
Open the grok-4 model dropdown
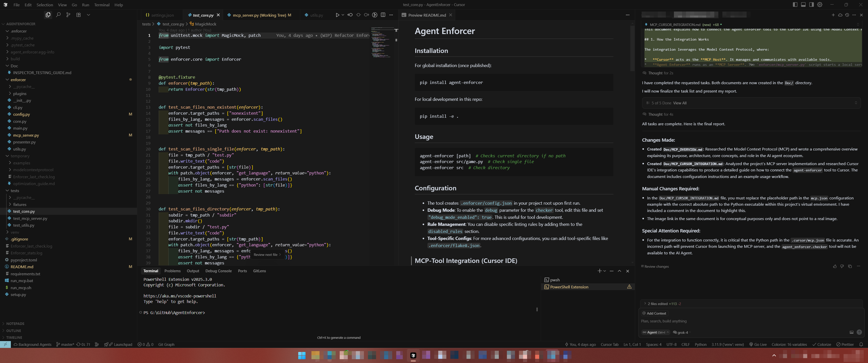coord(682,332)
